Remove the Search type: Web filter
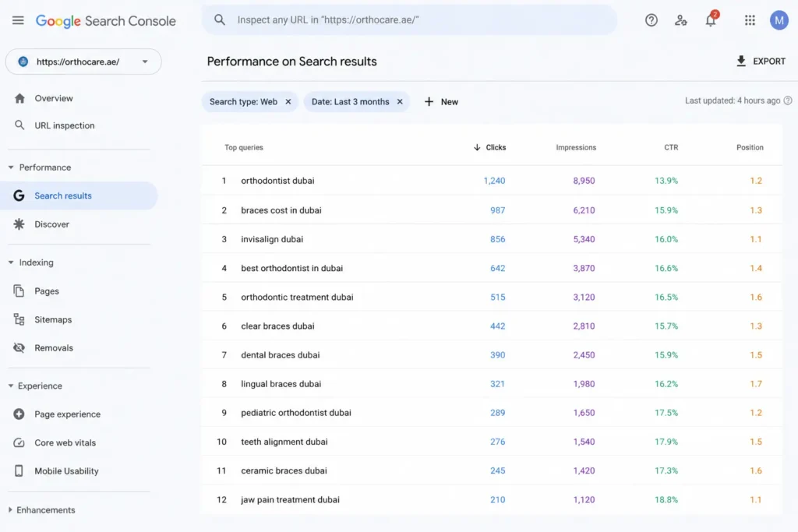 (288, 102)
